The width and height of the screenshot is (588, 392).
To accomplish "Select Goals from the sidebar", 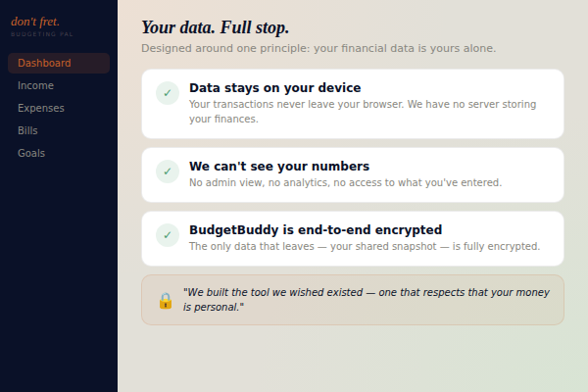I will click(31, 153).
